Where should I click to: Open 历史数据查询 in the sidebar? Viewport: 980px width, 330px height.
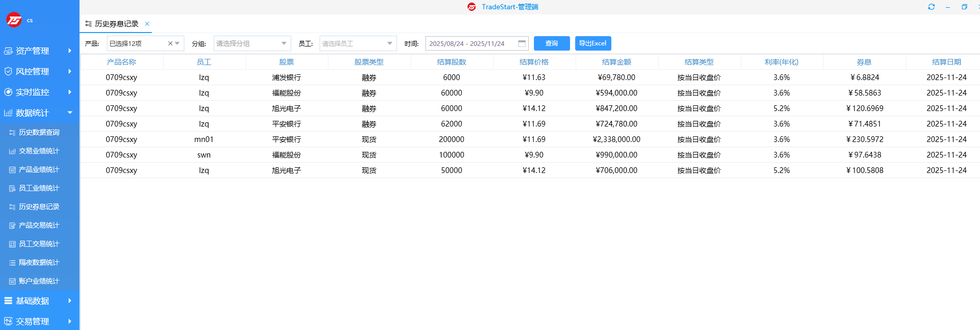(x=40, y=132)
